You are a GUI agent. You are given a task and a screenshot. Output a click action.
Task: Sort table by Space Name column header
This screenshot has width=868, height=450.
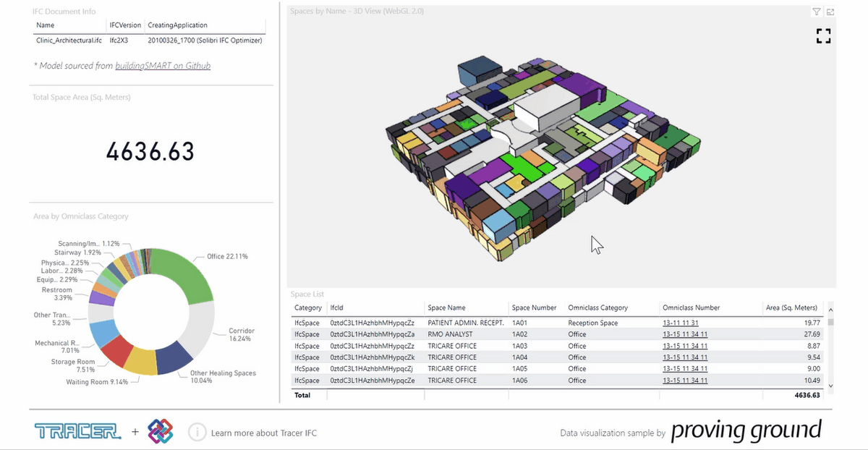447,307
